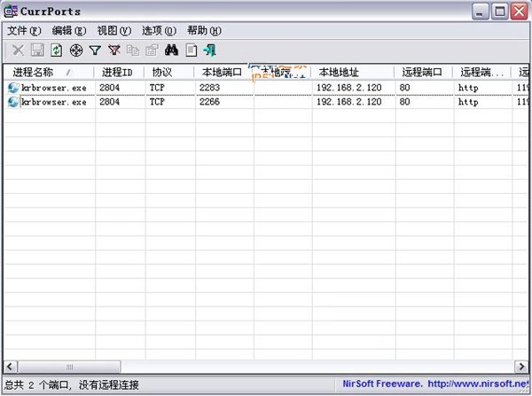Screen dimensions: 532x396
Task: Click the horizontal scrollbar thumb
Action: tap(69, 367)
